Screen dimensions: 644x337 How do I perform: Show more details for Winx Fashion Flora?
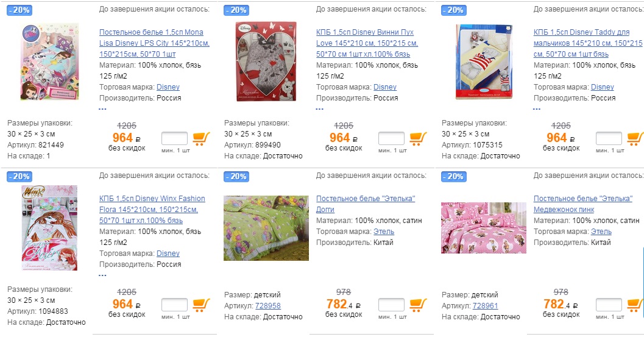point(102,275)
